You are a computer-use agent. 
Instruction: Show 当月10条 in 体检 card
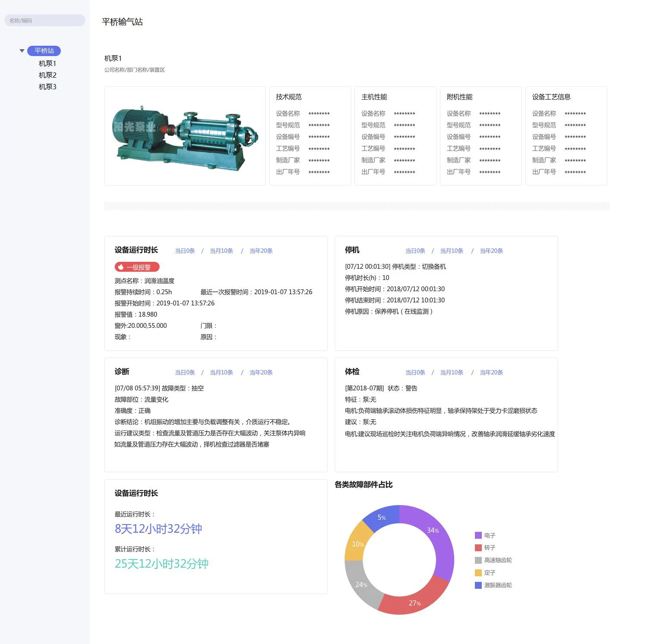[452, 372]
